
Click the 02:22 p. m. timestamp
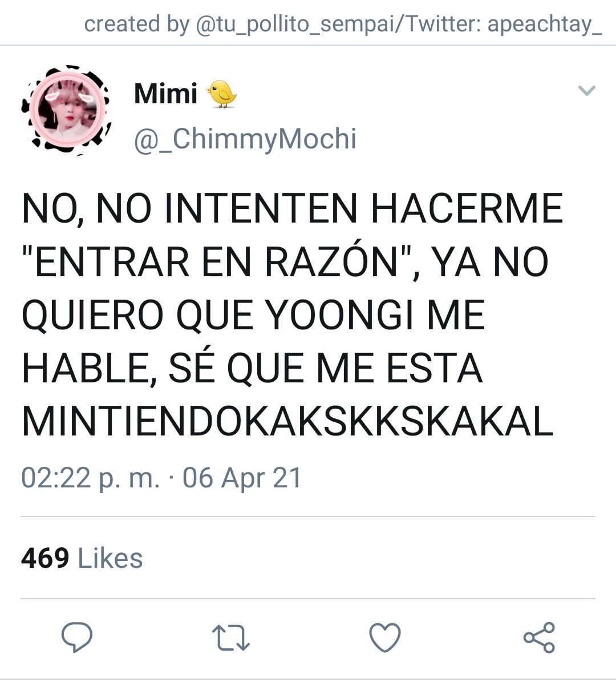(90, 478)
